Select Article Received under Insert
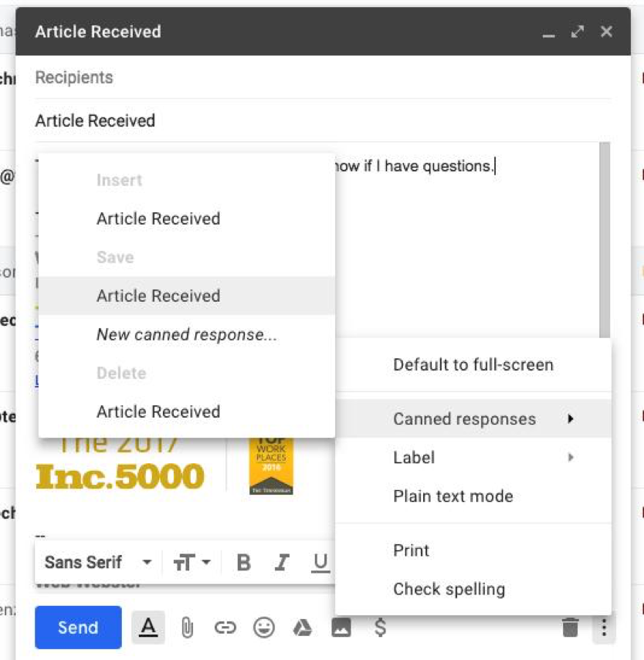This screenshot has height=660, width=644. click(x=158, y=218)
